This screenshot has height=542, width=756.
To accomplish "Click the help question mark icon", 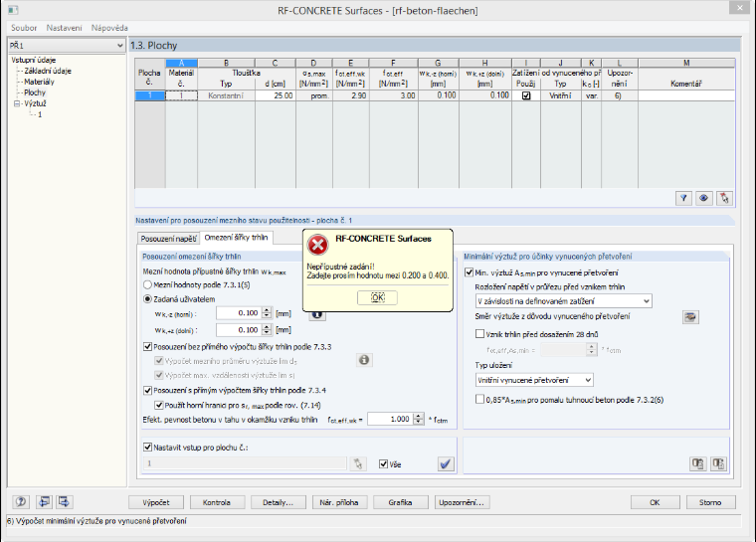I will (21, 502).
